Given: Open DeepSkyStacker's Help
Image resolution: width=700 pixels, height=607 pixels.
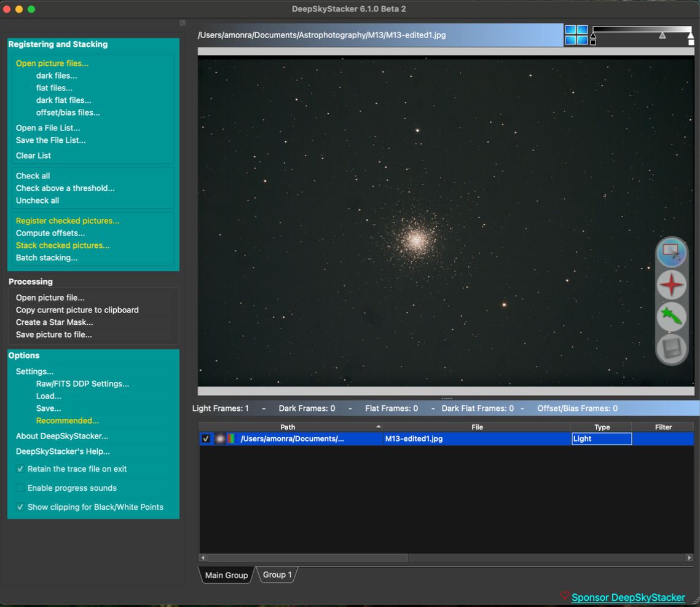Looking at the screenshot, I should pyautogui.click(x=63, y=451).
